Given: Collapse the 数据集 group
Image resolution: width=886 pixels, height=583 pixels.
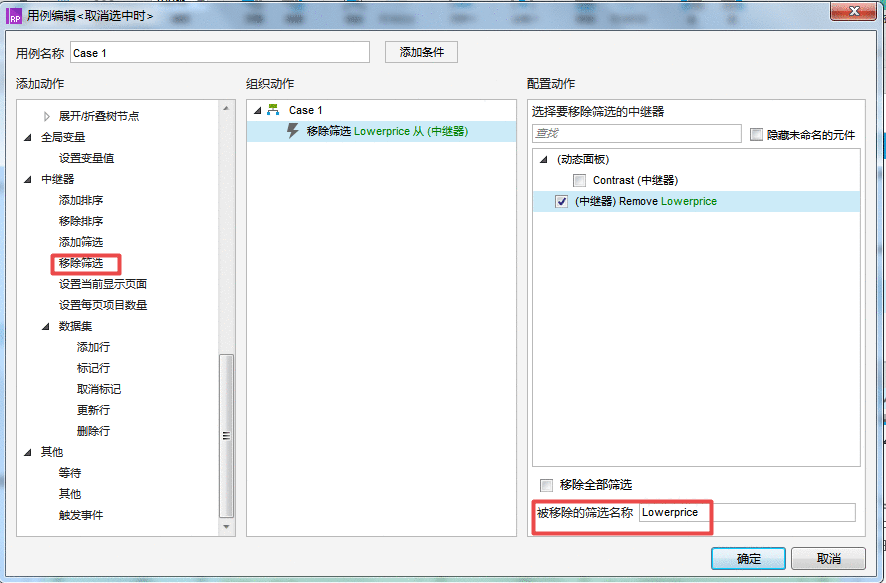Looking at the screenshot, I should click(46, 326).
